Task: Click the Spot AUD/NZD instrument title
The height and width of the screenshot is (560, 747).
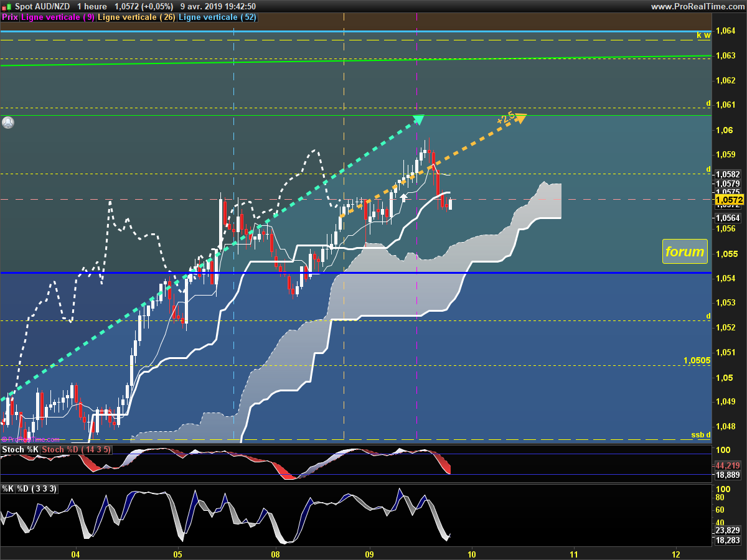Action: [42, 6]
